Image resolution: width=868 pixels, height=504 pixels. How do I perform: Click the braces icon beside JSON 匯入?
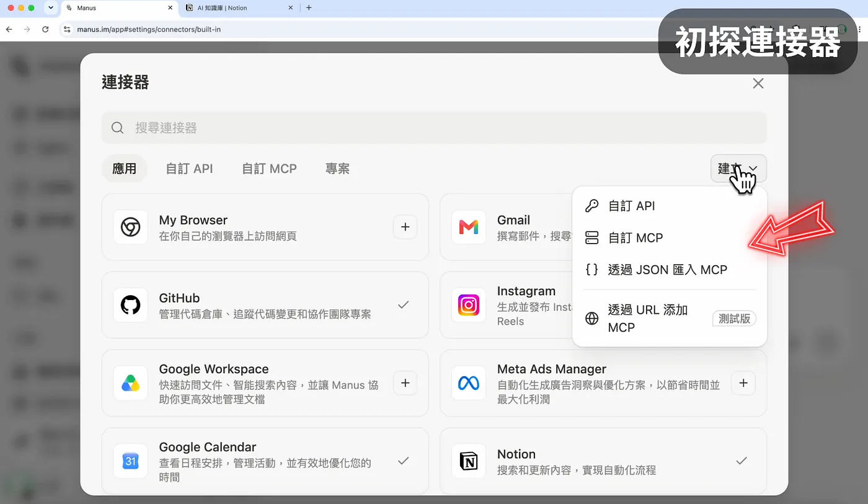pyautogui.click(x=591, y=270)
